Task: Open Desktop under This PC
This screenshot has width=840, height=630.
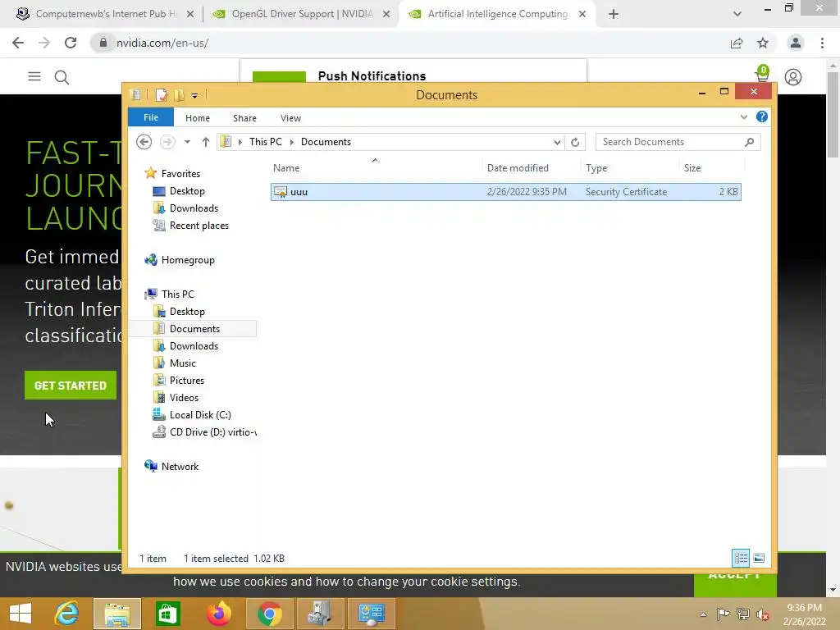Action: [187, 311]
